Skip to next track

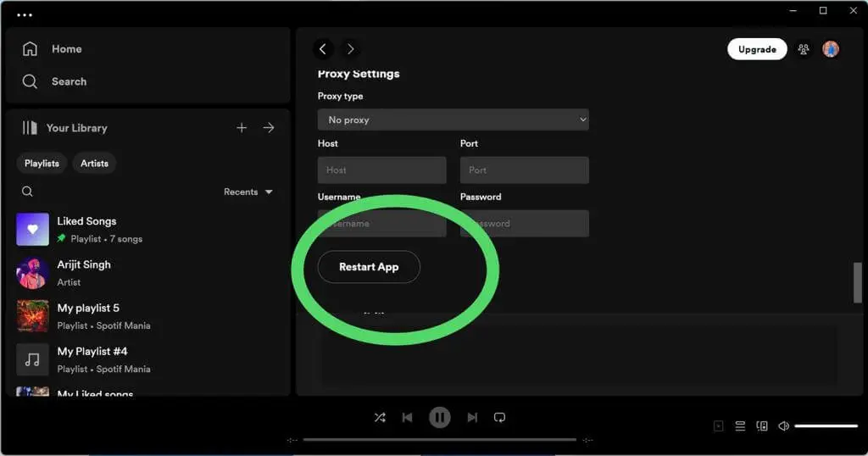tap(472, 417)
